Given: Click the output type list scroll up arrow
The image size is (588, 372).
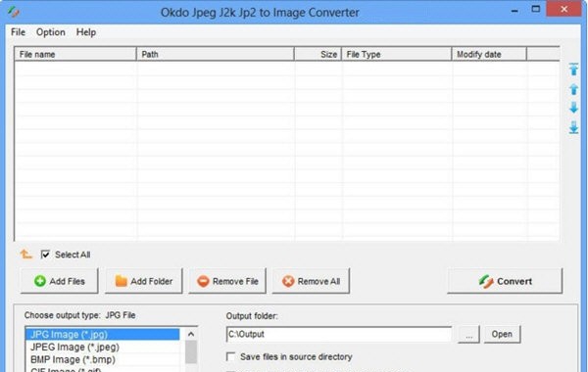Looking at the screenshot, I should 191,334.
